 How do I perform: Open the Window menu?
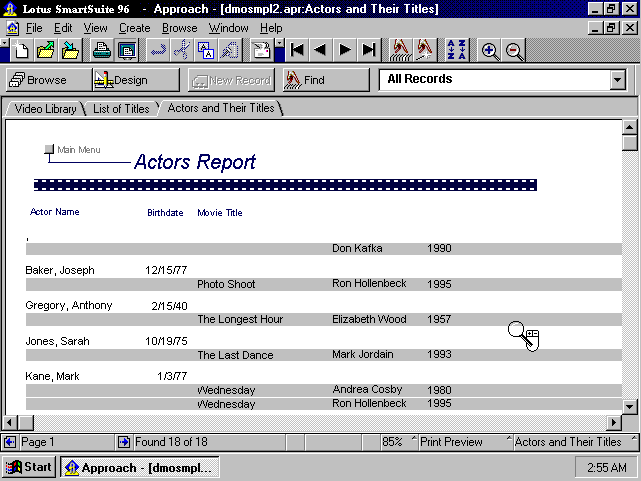(x=229, y=28)
